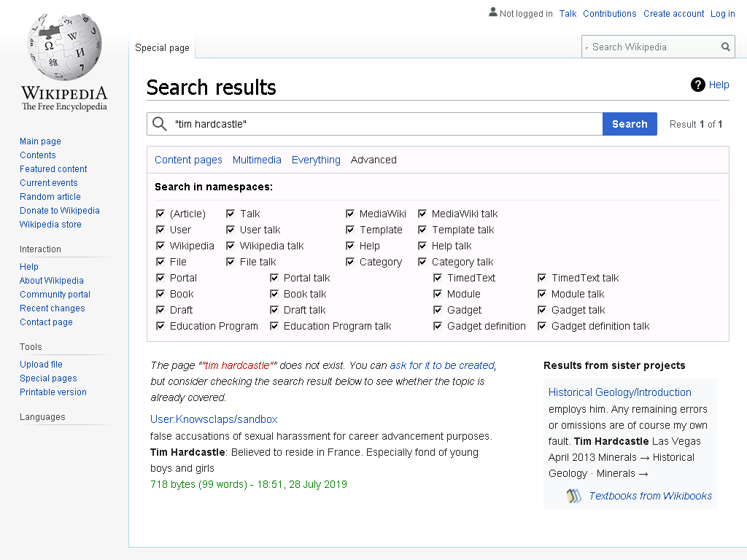Image resolution: width=747 pixels, height=560 pixels.
Task: Open the Textbooks from Wikibooks link
Action: coord(650,496)
